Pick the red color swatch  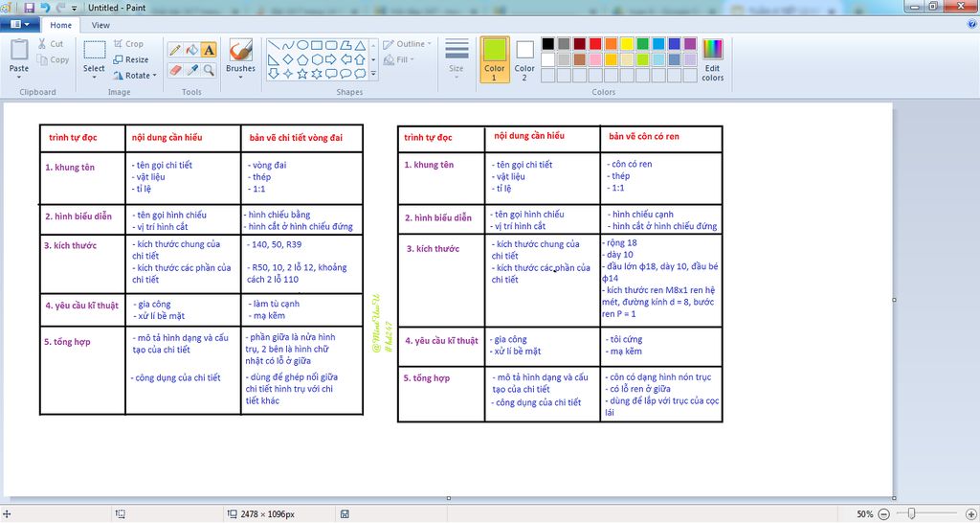click(x=595, y=44)
